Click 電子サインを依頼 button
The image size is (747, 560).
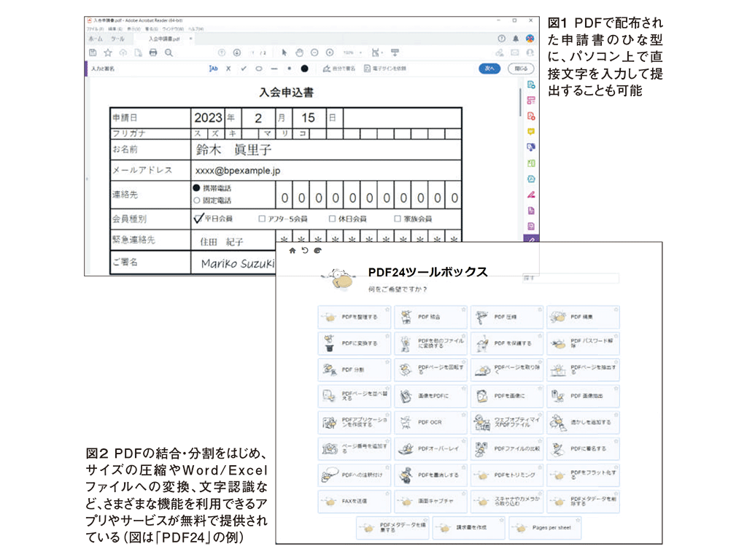(385, 69)
